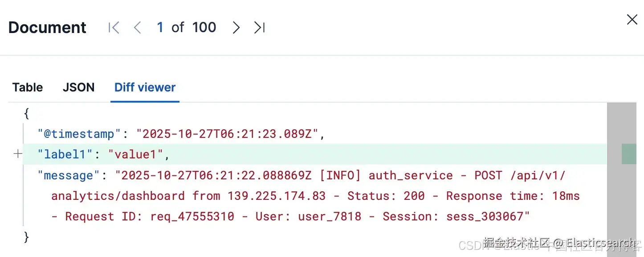The width and height of the screenshot is (644, 257).
Task: Select the "message" key
Action: click(x=69, y=175)
